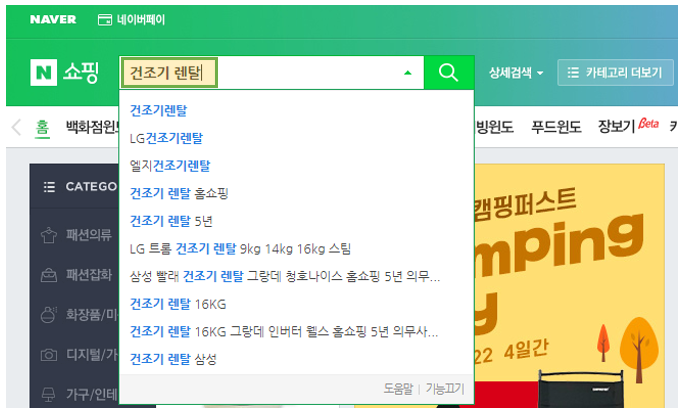Choose suggestion 엘지건조기렌탈

click(x=170, y=166)
